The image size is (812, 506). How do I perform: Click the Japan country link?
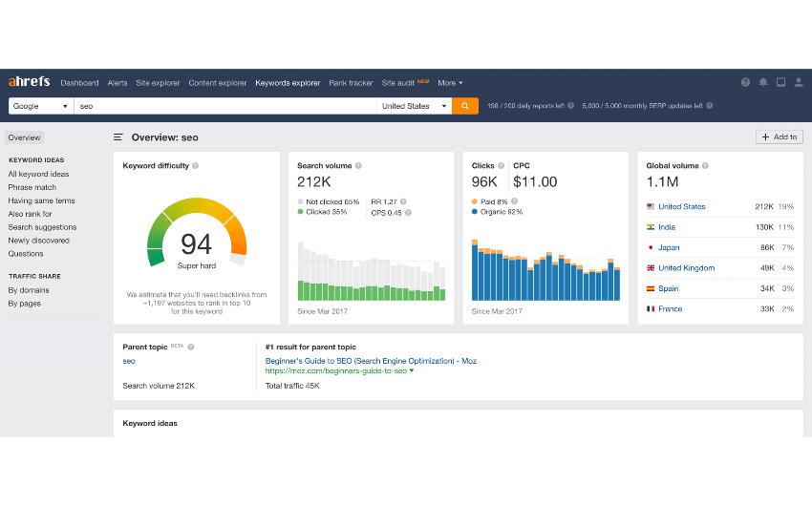click(x=669, y=248)
